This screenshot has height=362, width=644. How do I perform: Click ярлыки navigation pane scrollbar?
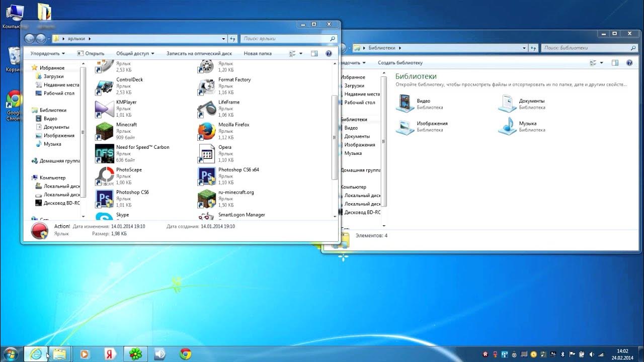83,132
